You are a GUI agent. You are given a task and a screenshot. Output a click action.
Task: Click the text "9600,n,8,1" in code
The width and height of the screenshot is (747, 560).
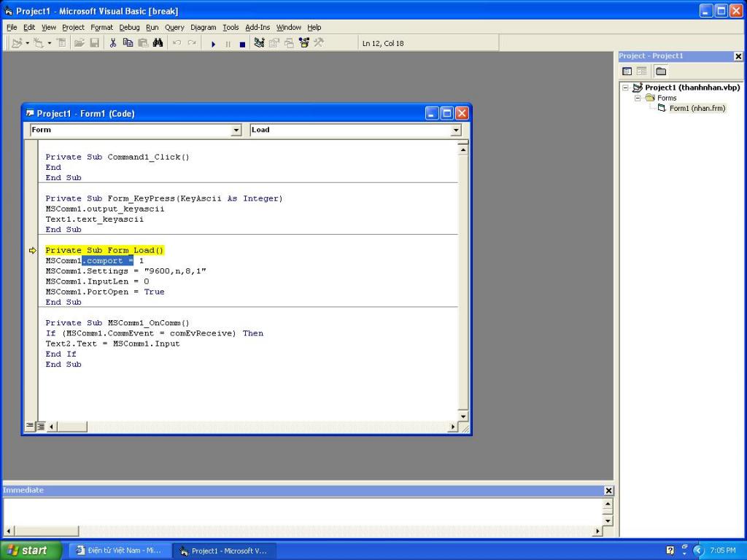[175, 271]
